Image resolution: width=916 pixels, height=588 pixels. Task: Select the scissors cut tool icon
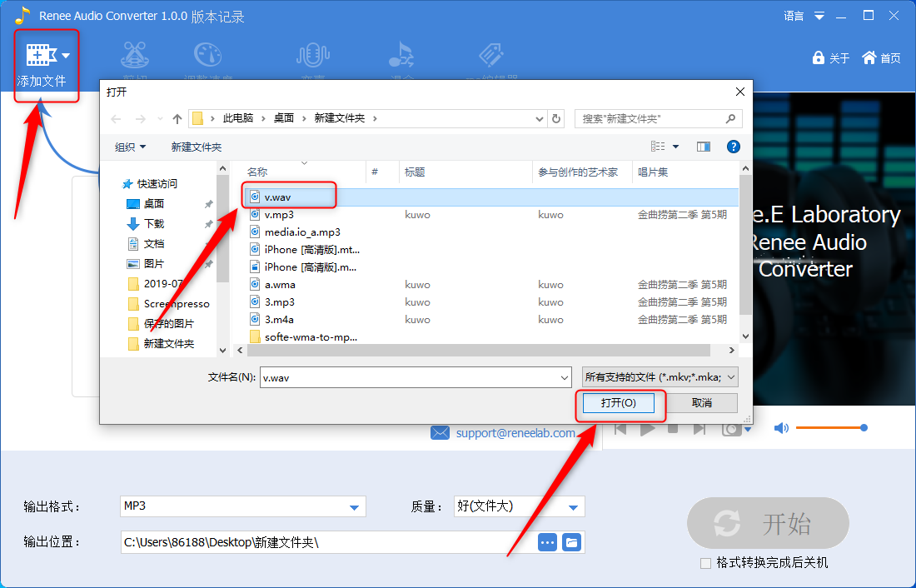tap(135, 55)
